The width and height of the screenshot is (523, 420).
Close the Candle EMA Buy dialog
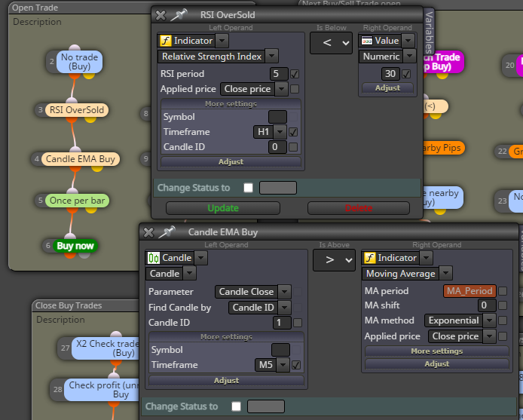[148, 232]
